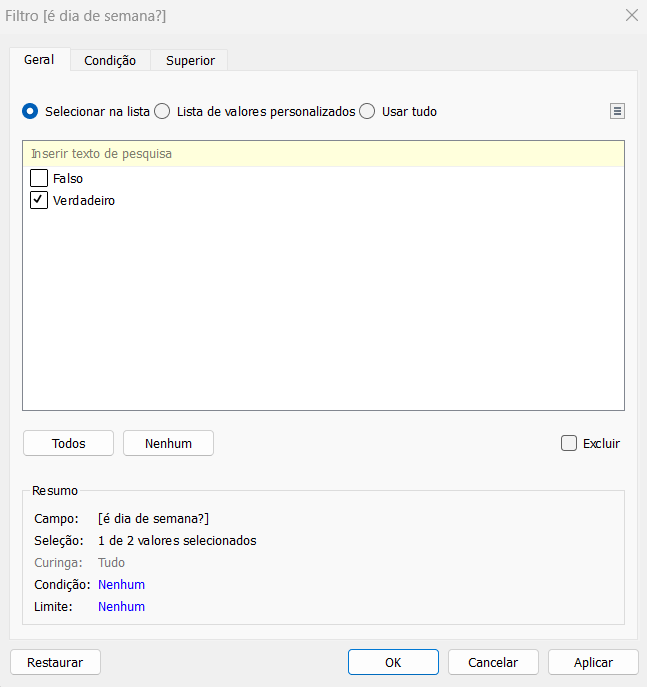Open the Limite 'Nenhum' link in Resumo

(x=121, y=607)
